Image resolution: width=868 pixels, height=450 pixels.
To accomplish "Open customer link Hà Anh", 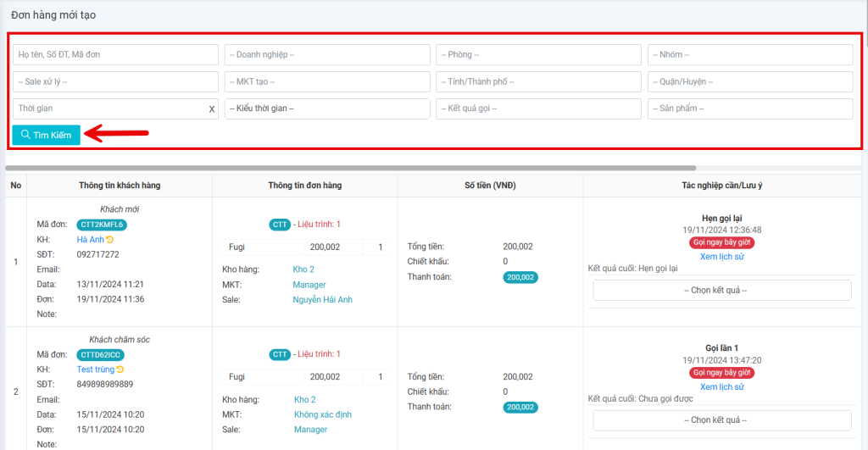I will point(90,240).
